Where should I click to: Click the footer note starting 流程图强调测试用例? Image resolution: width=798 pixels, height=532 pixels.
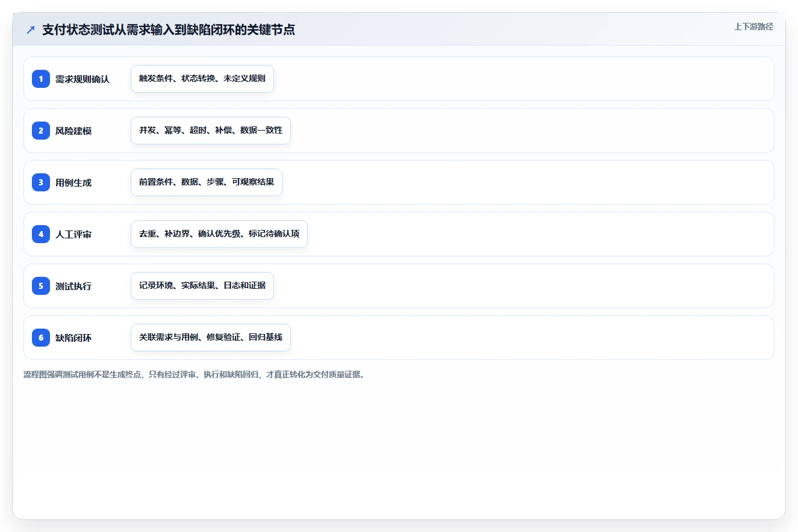[x=194, y=374]
